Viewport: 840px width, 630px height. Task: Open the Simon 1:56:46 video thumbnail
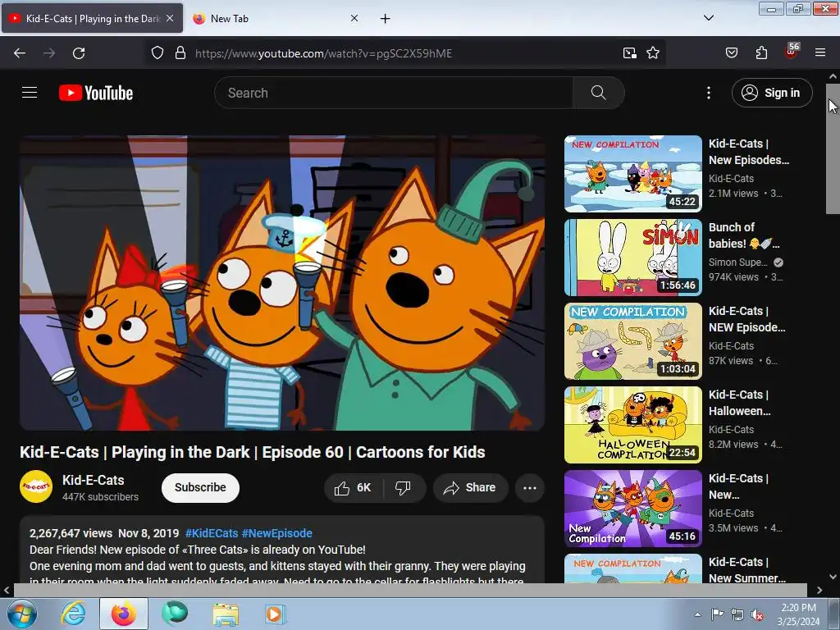[x=633, y=257]
